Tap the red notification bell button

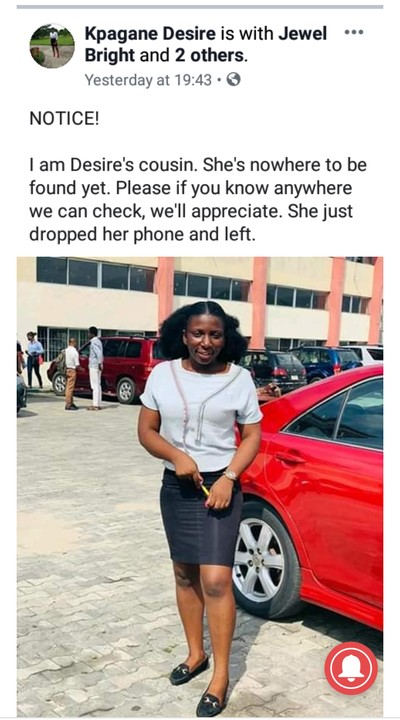[351, 668]
